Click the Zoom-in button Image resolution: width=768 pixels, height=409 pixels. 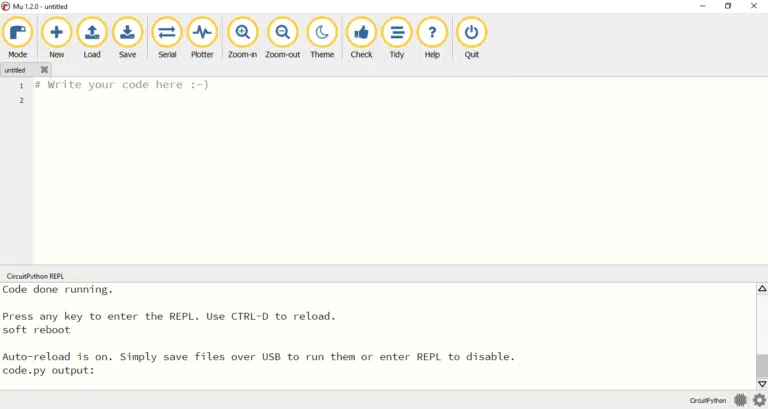[x=242, y=38]
